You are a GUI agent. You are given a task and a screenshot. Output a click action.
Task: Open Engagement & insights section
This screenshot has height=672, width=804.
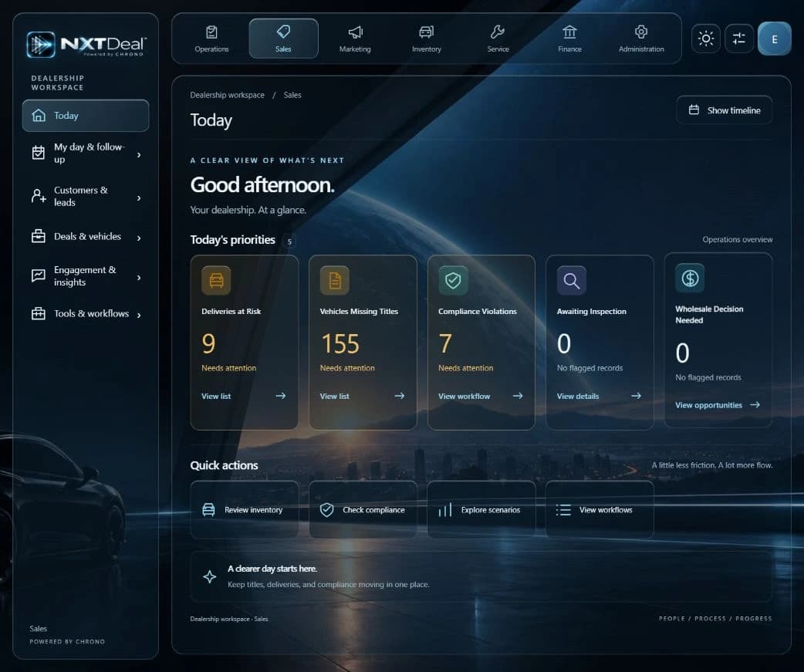click(x=86, y=276)
